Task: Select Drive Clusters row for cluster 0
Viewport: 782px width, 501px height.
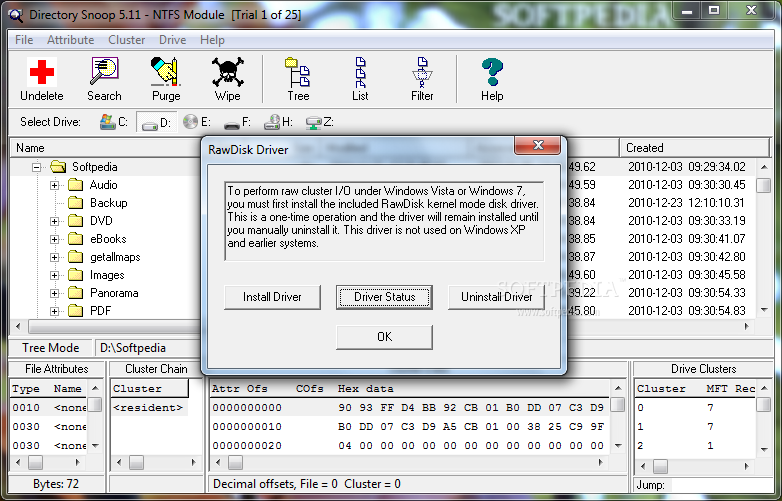Action: pos(695,408)
